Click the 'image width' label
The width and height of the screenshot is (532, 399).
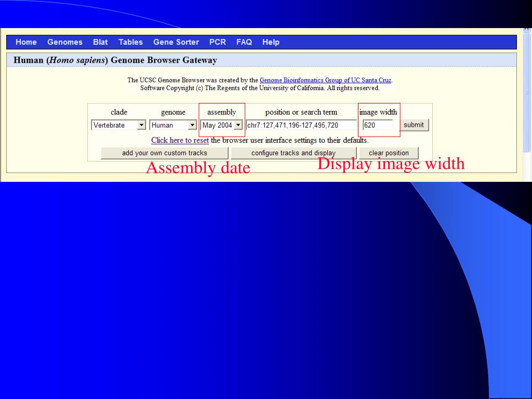point(378,112)
